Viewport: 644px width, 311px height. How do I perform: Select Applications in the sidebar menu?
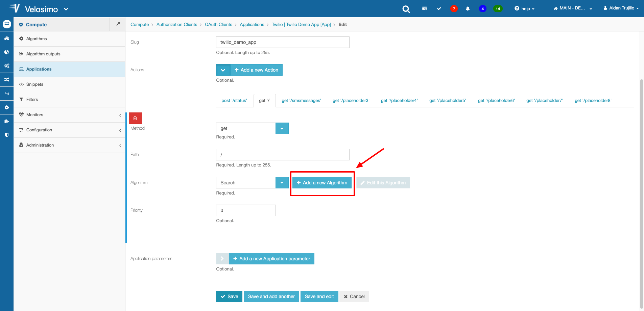(69, 69)
